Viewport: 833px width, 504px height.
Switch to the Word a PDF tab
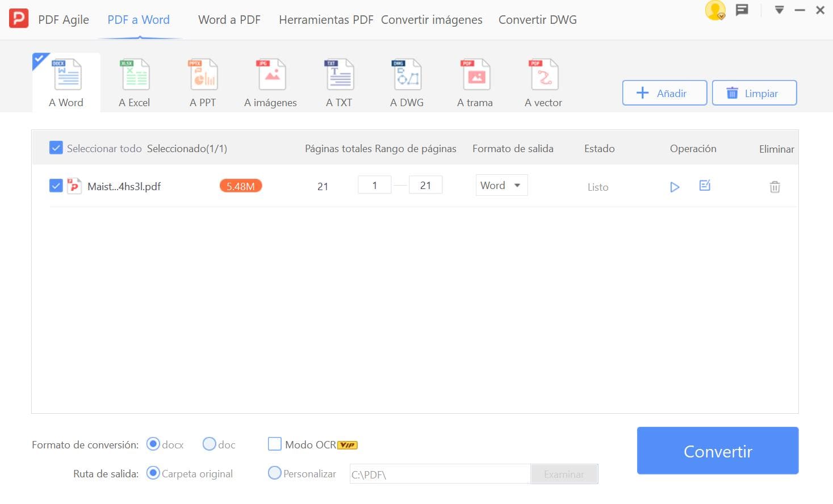tap(229, 20)
